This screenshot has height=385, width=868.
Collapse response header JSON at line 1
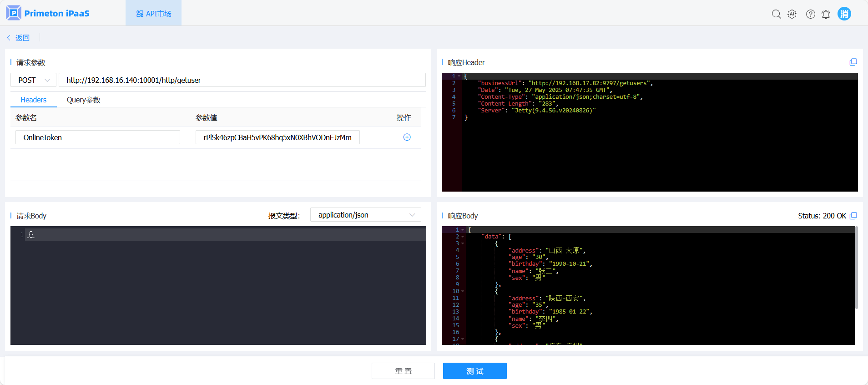pos(459,76)
